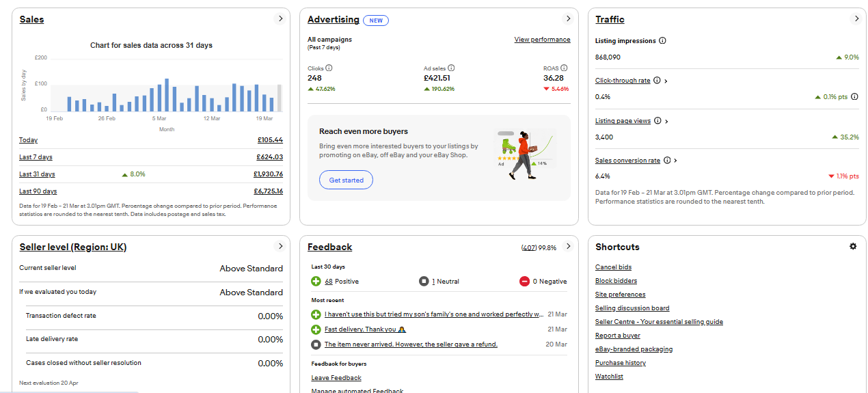Click Next evaluation 20 Apr text
Viewport: 868px width, 393px height.
click(x=49, y=383)
